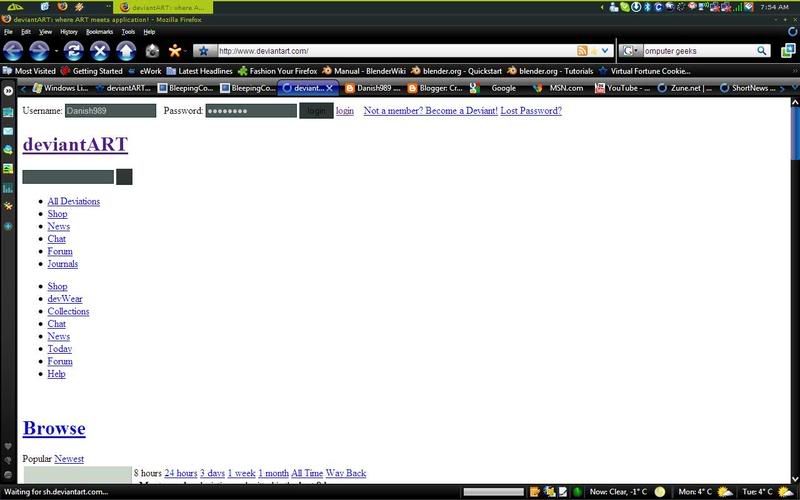Open 'Not a member? Become a Deviant!' link
This screenshot has width=800, height=500.
[431, 111]
